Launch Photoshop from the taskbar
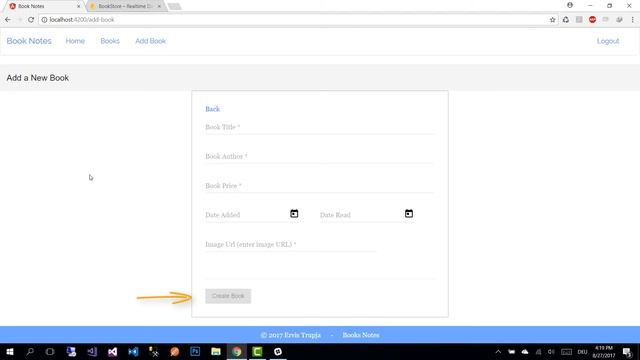Viewport: 640px width, 360px height. pyautogui.click(x=195, y=351)
